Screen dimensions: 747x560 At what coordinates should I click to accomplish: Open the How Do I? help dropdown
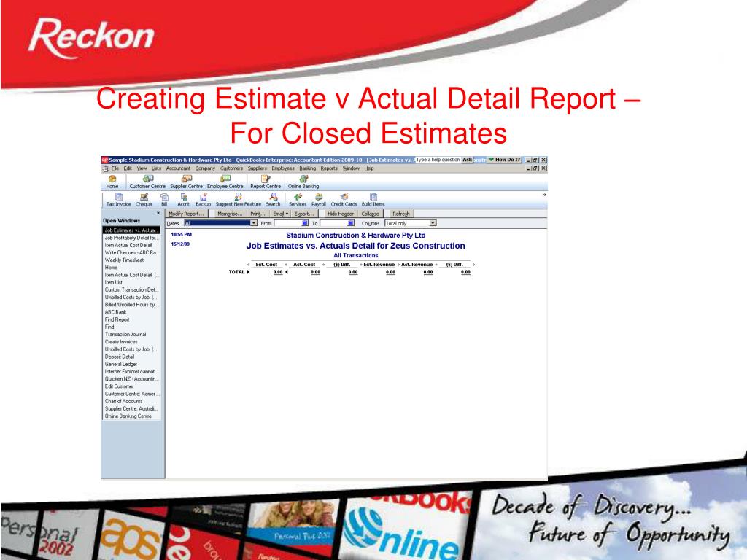tap(505, 160)
